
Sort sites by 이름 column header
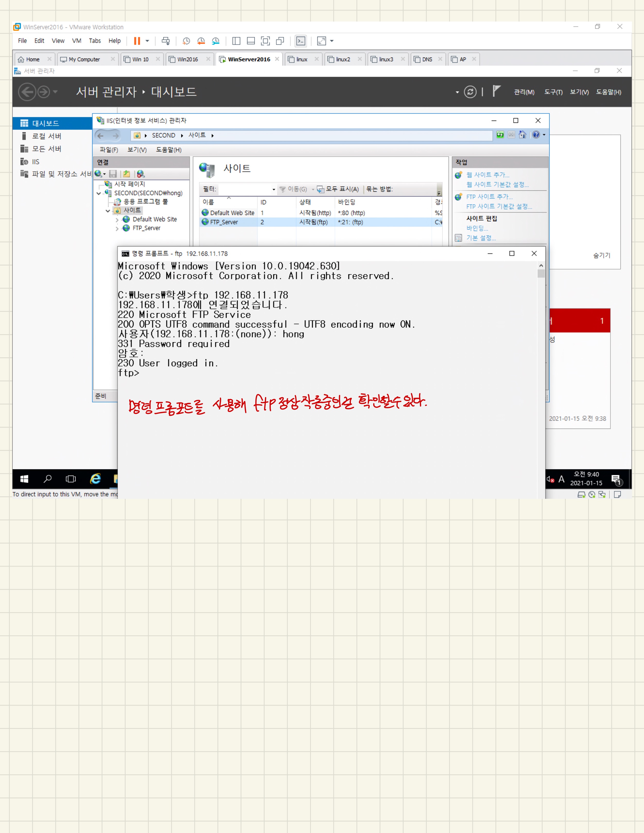click(228, 202)
